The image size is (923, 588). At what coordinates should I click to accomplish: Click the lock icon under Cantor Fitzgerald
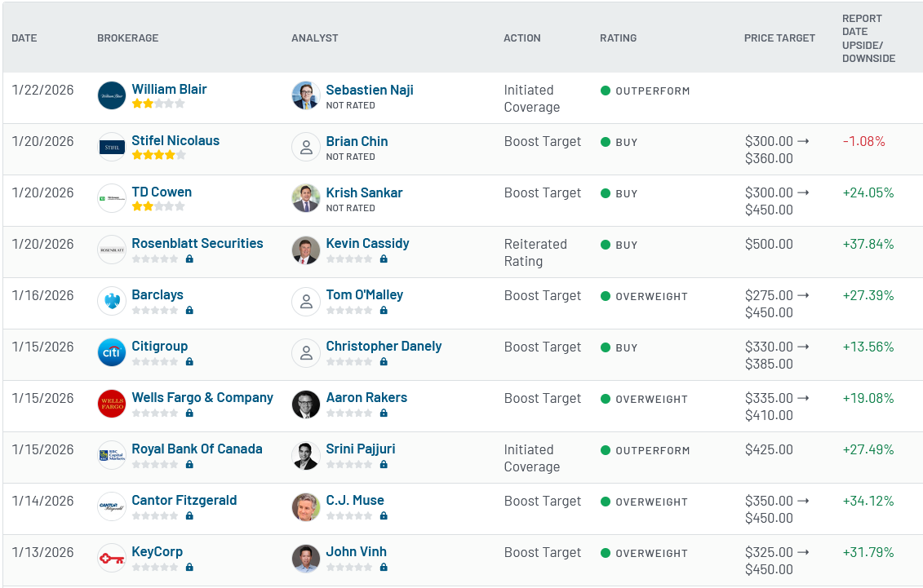(189, 515)
